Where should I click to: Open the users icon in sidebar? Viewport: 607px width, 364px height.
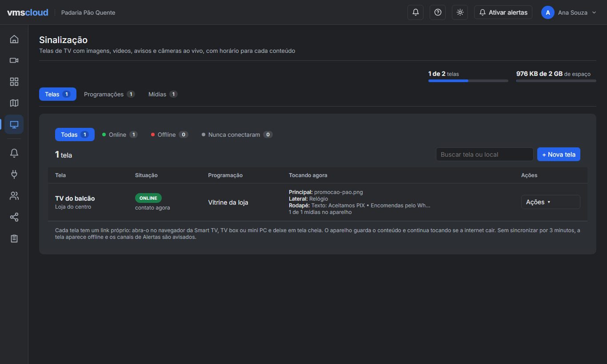14,196
